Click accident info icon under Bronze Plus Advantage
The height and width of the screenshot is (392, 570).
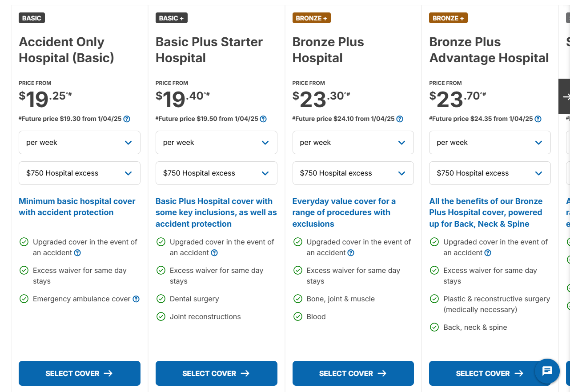[488, 253]
